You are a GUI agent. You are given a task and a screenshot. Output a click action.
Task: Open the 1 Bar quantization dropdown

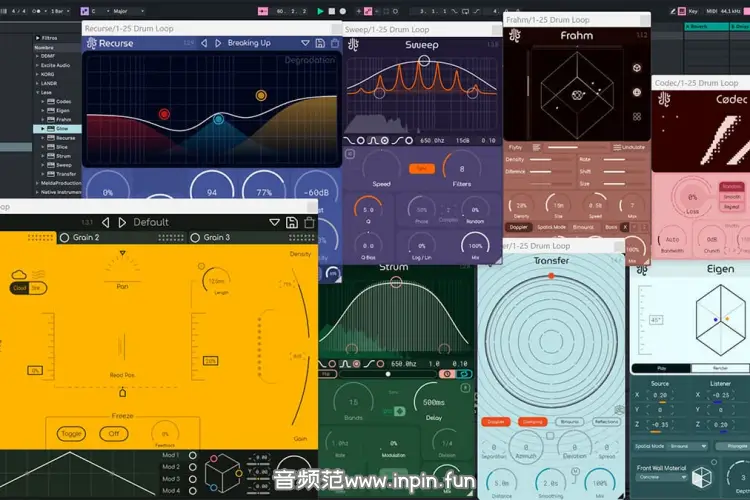point(60,11)
